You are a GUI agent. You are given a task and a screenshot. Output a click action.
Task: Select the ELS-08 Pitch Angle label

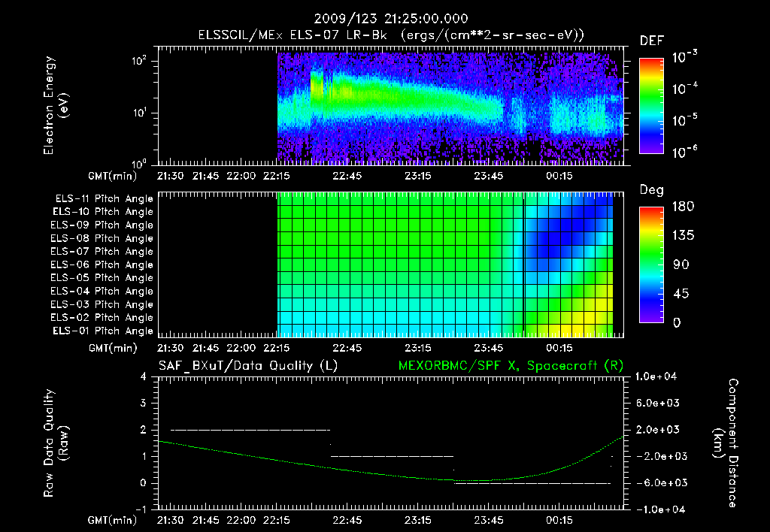point(102,238)
